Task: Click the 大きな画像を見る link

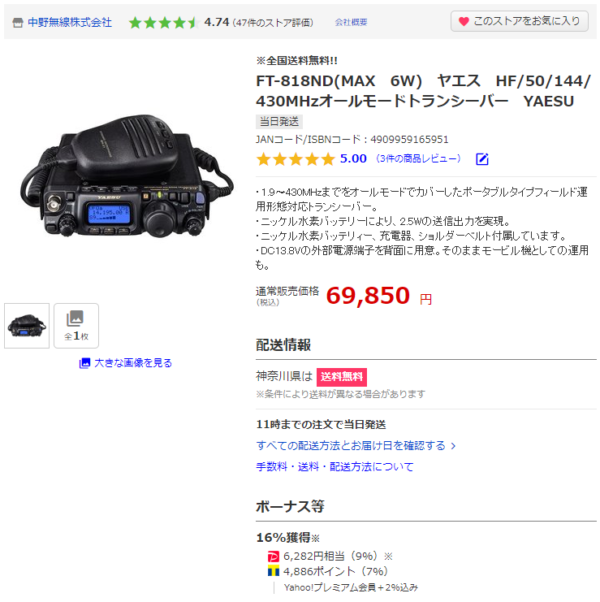Action: click(133, 363)
